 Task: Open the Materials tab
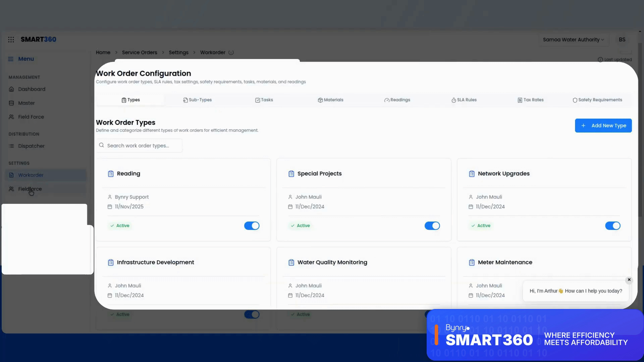point(330,100)
